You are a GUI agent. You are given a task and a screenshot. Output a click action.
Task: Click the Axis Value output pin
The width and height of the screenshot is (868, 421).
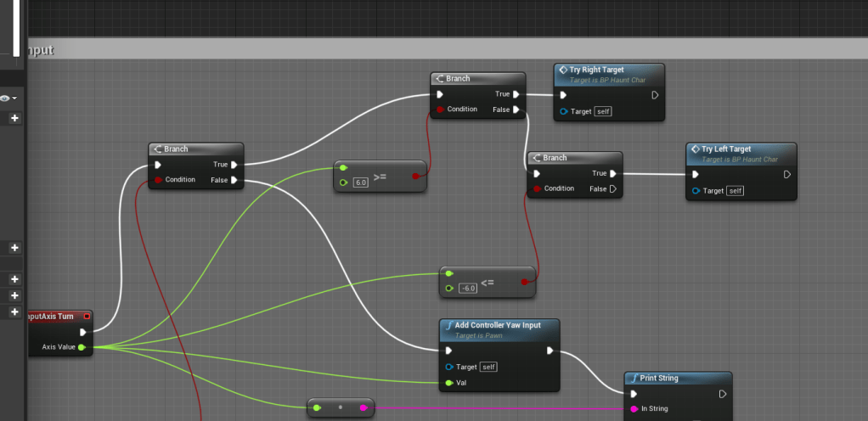pyautogui.click(x=82, y=347)
